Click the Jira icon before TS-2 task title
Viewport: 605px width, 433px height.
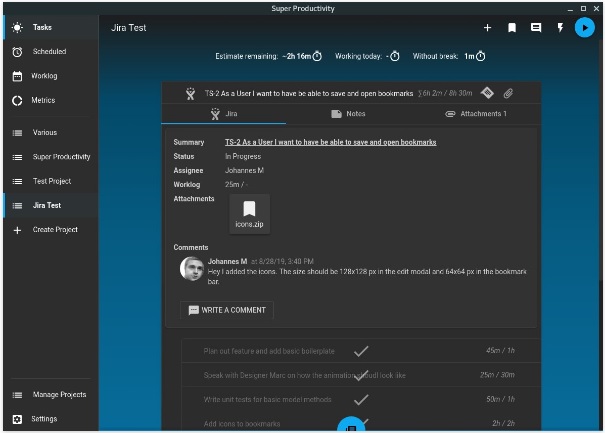pos(190,93)
